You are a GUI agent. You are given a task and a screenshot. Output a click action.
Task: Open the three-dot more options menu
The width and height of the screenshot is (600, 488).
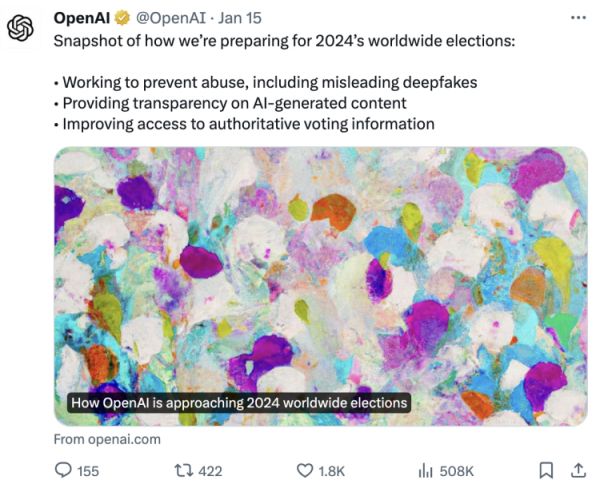coord(578,19)
